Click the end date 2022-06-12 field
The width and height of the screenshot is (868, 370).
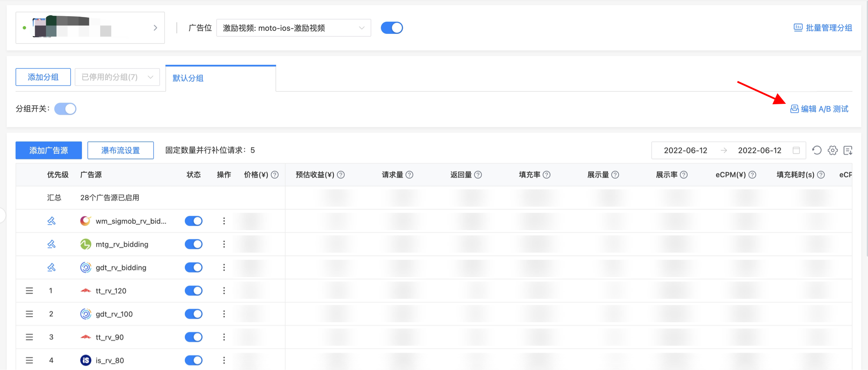pyautogui.click(x=759, y=150)
